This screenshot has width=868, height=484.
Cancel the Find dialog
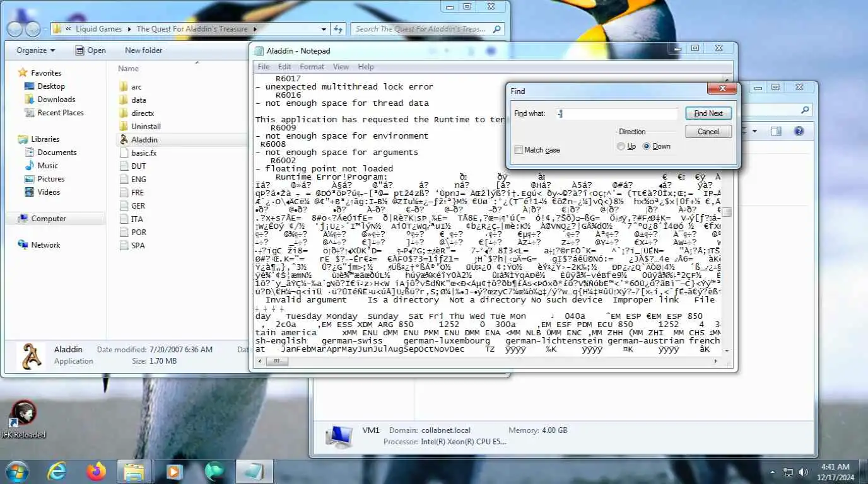(708, 132)
